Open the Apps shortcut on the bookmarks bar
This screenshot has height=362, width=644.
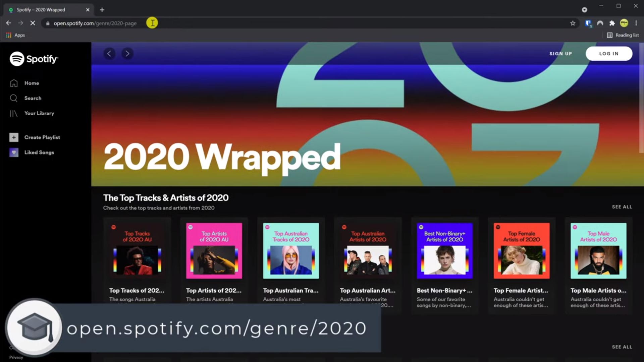pos(15,35)
